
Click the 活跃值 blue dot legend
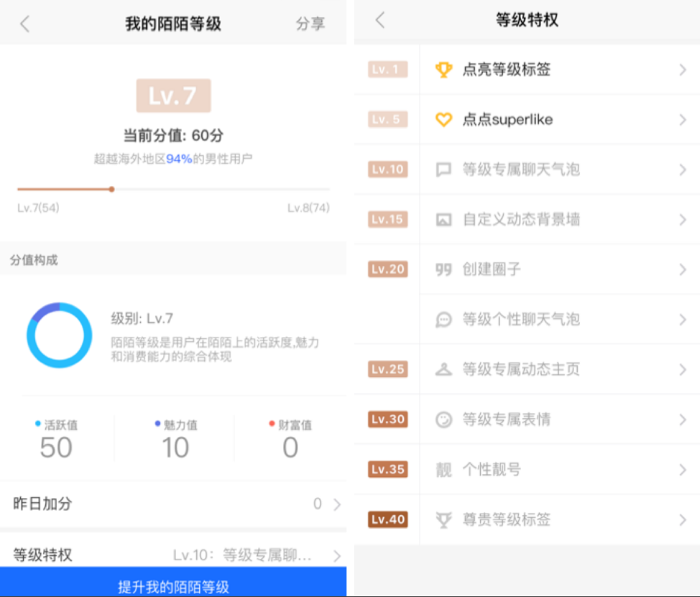click(x=38, y=423)
